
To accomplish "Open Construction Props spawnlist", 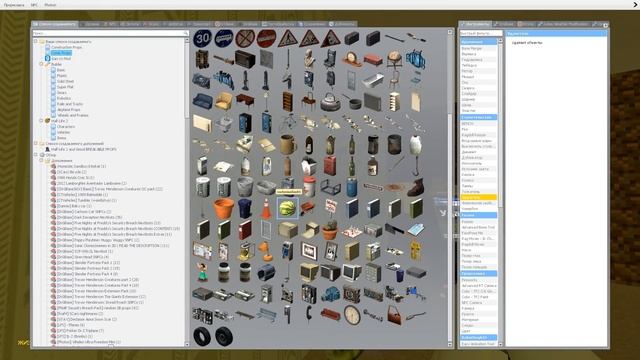I will [x=66, y=47].
